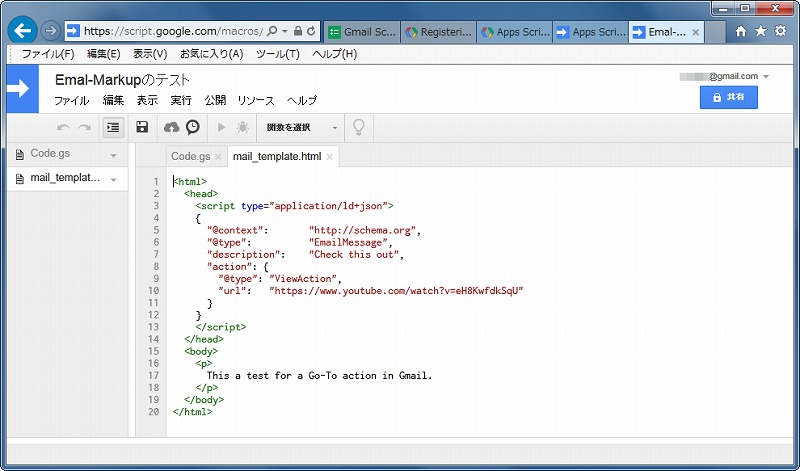The width and height of the screenshot is (800, 471).
Task: Switch to the Code.gs editor tab
Action: (x=190, y=157)
